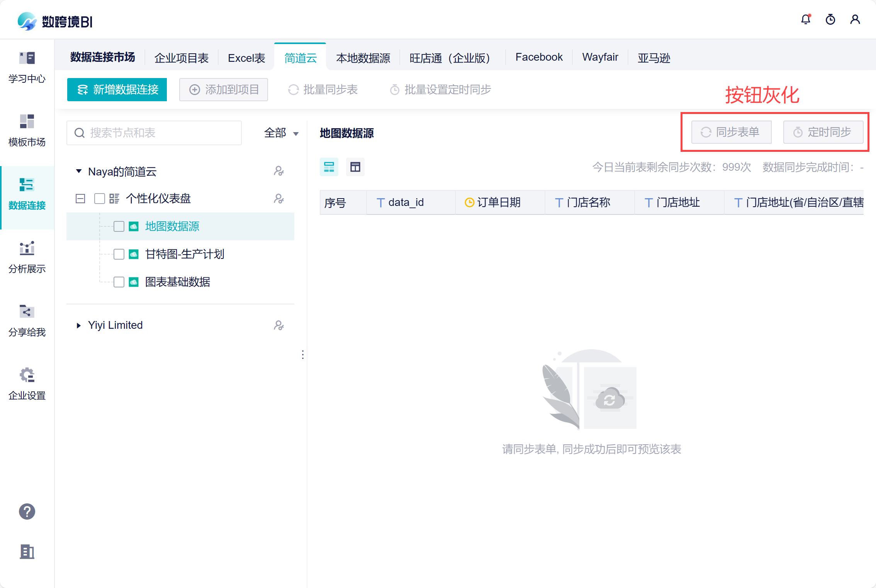Expand the Yiyi Limited node

click(78, 325)
